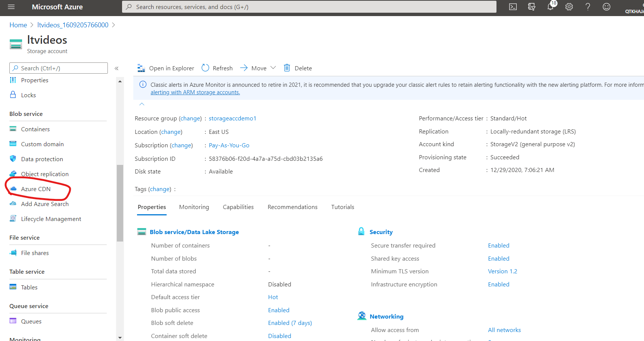
Task: Open Locks menu item
Action: pyautogui.click(x=28, y=95)
